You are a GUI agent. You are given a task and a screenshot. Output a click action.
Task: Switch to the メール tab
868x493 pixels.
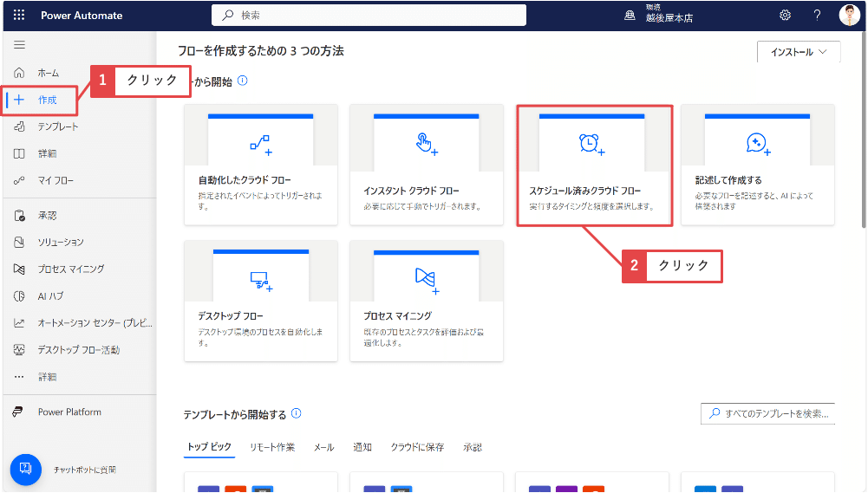[x=323, y=447]
